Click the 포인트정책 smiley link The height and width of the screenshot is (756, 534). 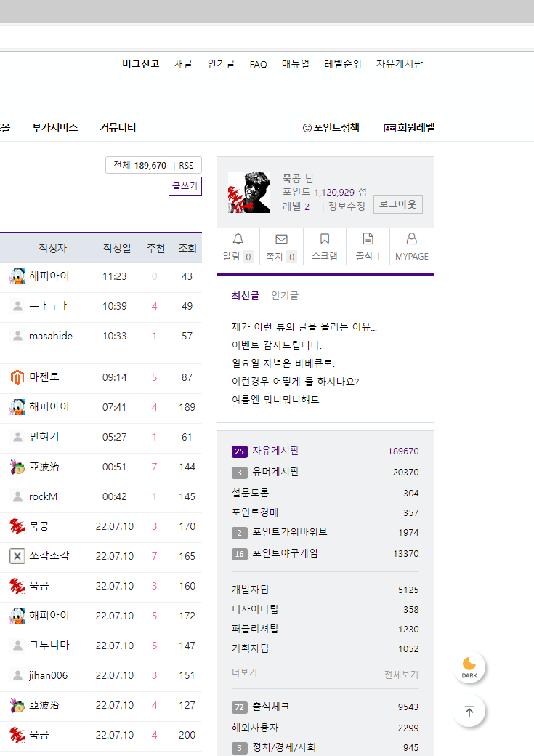331,128
